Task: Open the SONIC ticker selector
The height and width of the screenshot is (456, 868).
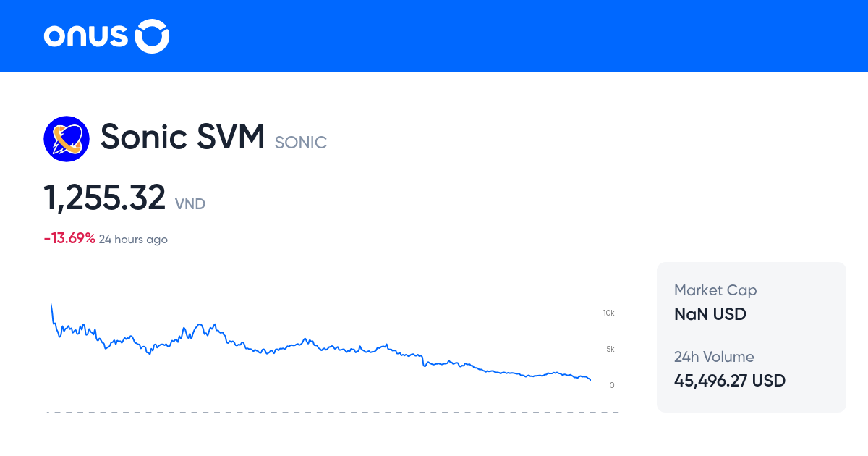Action: [300, 143]
